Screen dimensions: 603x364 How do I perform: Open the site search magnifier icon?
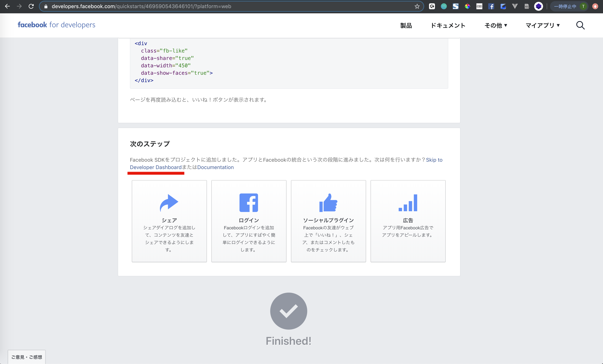coord(580,25)
